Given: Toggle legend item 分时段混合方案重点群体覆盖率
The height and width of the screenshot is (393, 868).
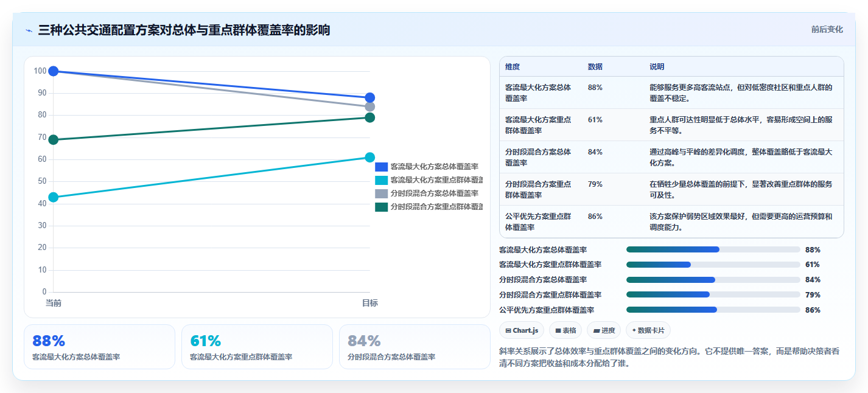Looking at the screenshot, I should [429, 207].
